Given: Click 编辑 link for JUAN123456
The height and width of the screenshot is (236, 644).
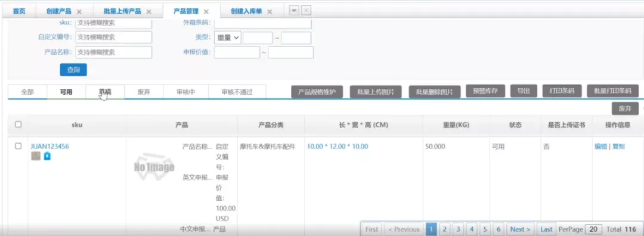Looking at the screenshot, I should click(x=600, y=146).
